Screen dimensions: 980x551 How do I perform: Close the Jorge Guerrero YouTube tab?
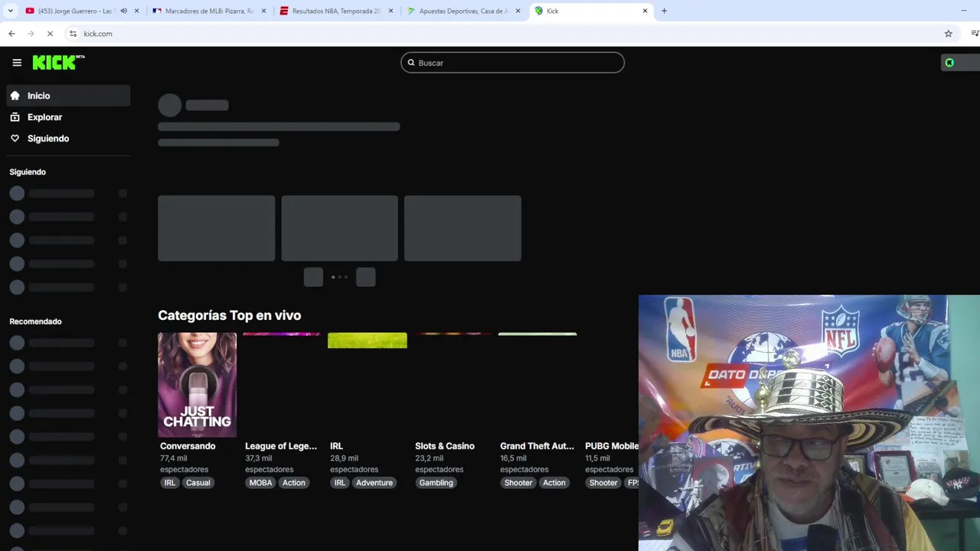[x=137, y=11]
